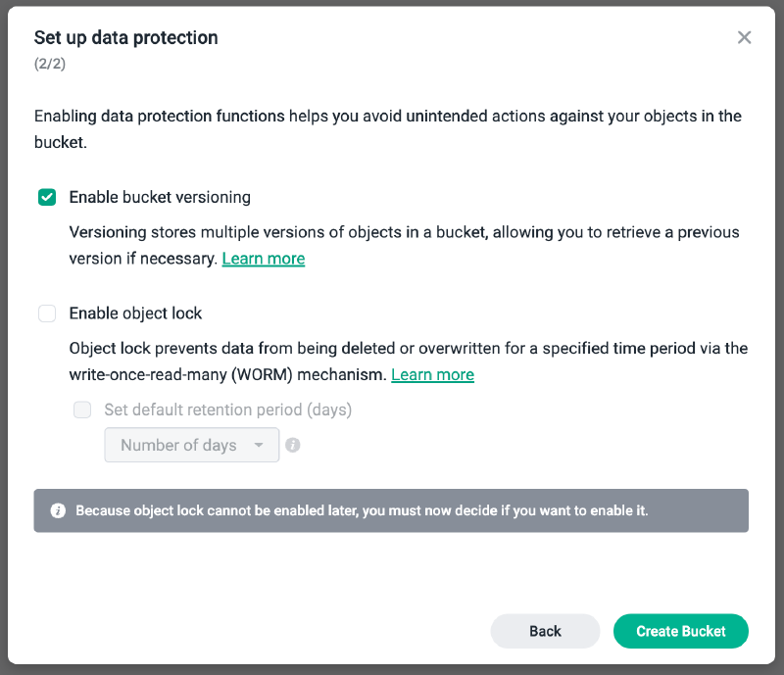Check the Enable object lock checkbox
The width and height of the screenshot is (784, 675).
47,313
